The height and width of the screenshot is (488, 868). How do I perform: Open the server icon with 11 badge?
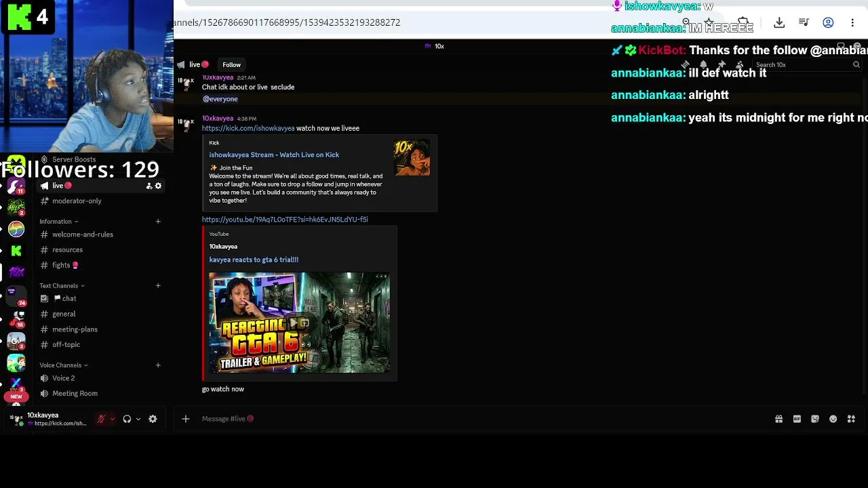[x=16, y=186]
